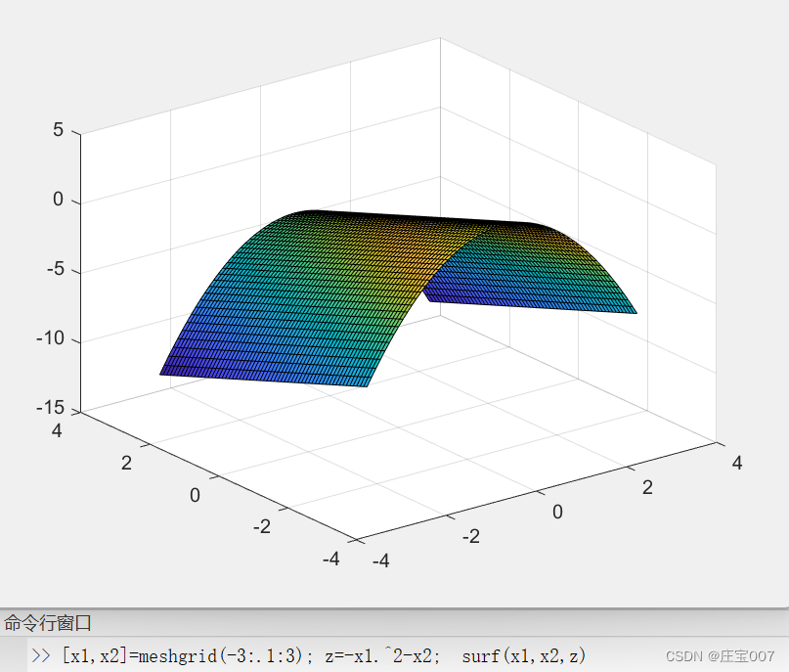
Task: Click the z-axis tick label 0
Action: pyautogui.click(x=59, y=199)
